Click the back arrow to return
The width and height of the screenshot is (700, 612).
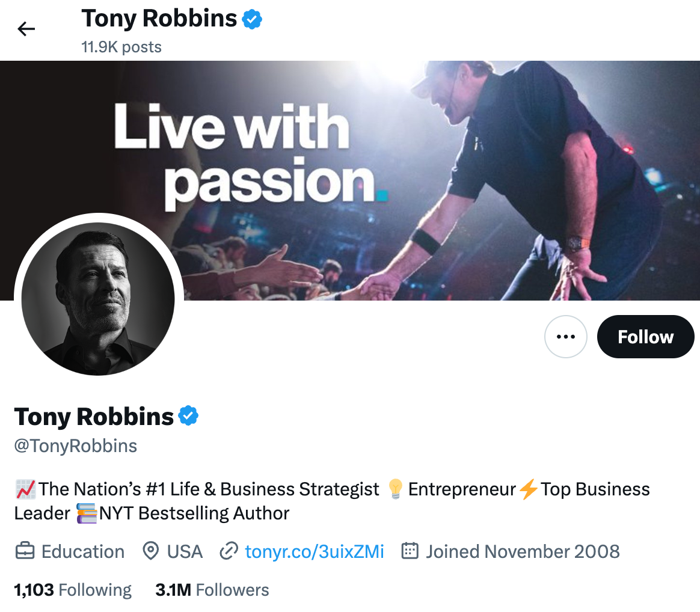26,28
